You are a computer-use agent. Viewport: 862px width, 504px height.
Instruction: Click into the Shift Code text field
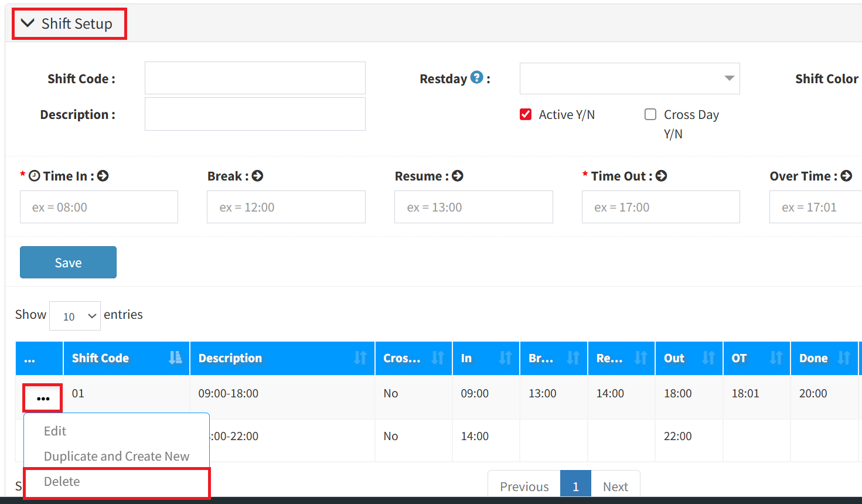point(255,78)
